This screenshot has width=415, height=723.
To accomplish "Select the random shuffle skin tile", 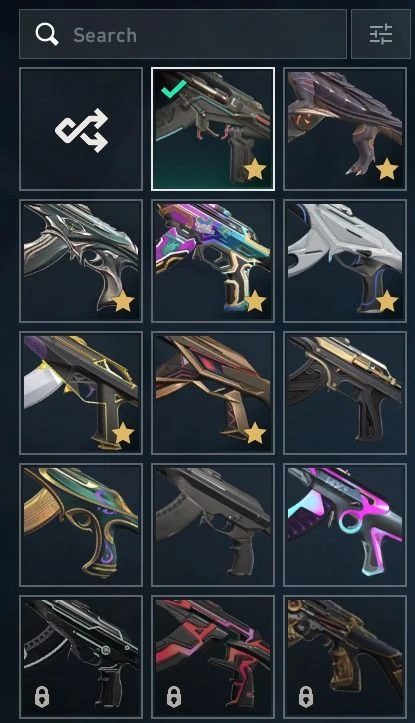I will click(x=81, y=129).
